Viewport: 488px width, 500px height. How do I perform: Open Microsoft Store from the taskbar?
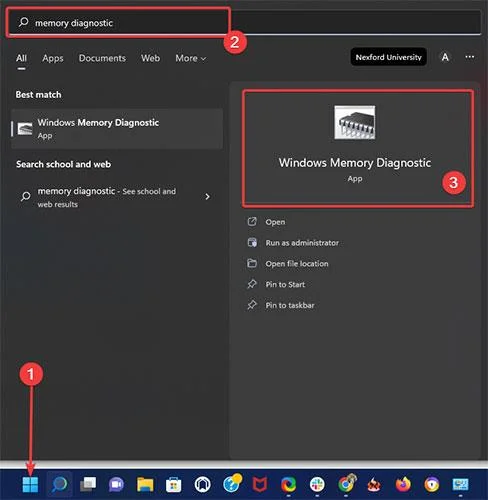[x=174, y=484]
